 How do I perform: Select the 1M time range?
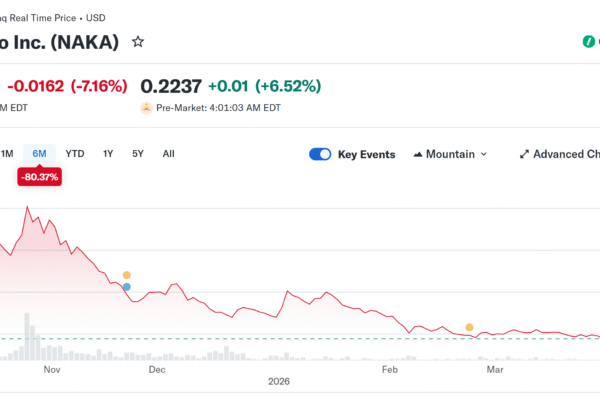tap(7, 154)
